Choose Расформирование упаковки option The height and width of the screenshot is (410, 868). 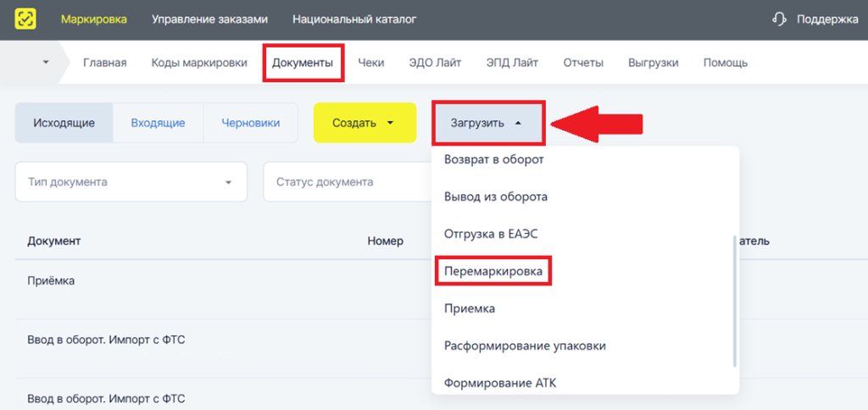(525, 346)
